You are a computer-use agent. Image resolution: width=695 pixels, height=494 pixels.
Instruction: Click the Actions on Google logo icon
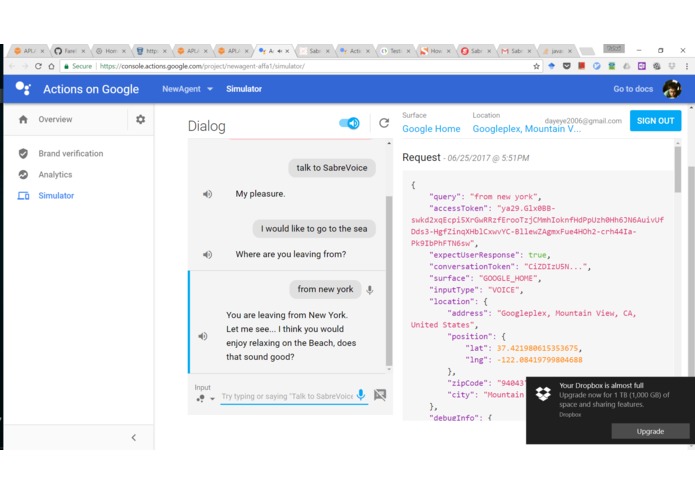click(23, 89)
